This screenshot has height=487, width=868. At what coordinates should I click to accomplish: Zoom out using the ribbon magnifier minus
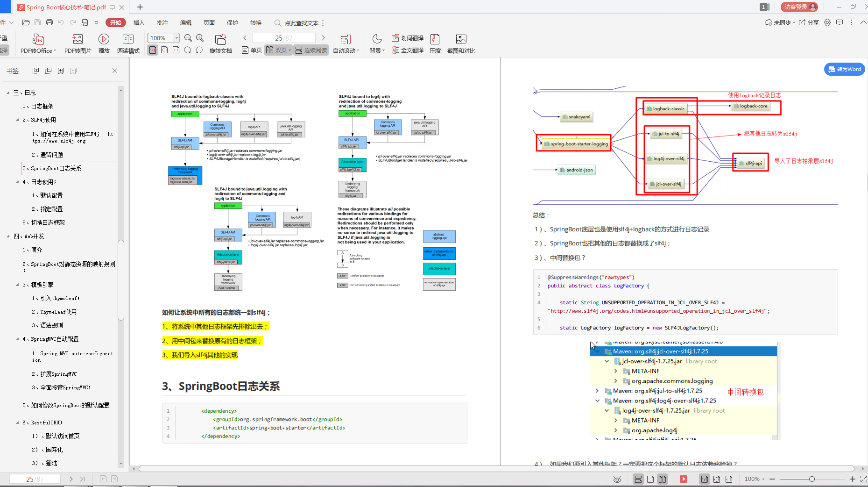pos(188,38)
